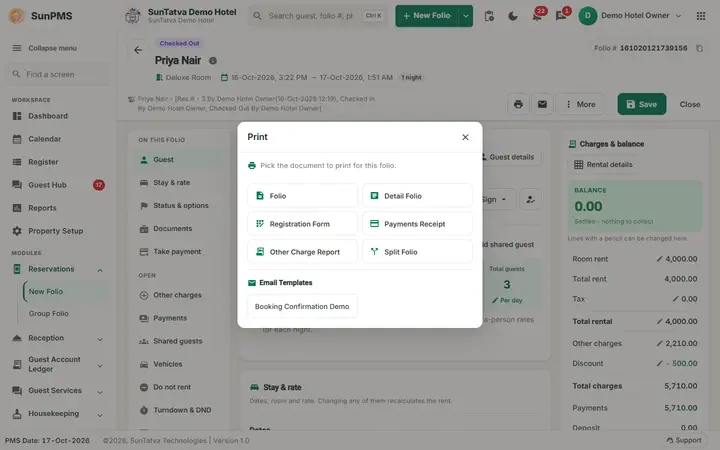This screenshot has width=720, height=450.
Task: Select New Folio under Reservations
Action: (66, 292)
